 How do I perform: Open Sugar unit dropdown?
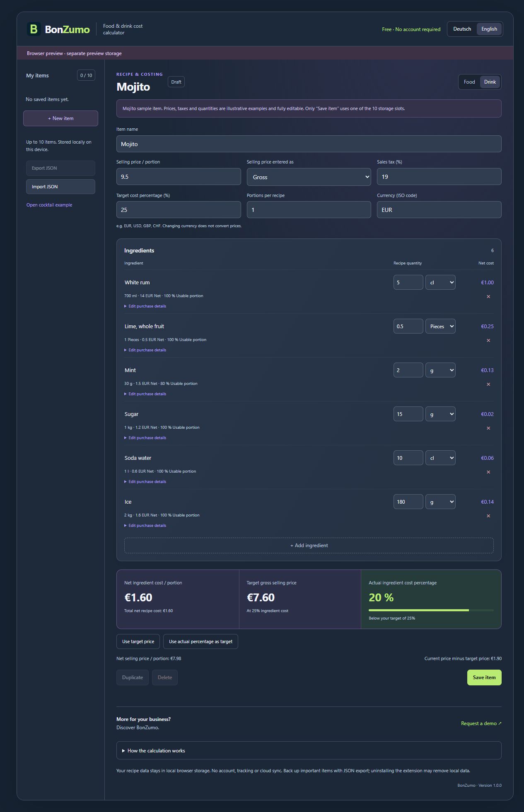point(440,414)
